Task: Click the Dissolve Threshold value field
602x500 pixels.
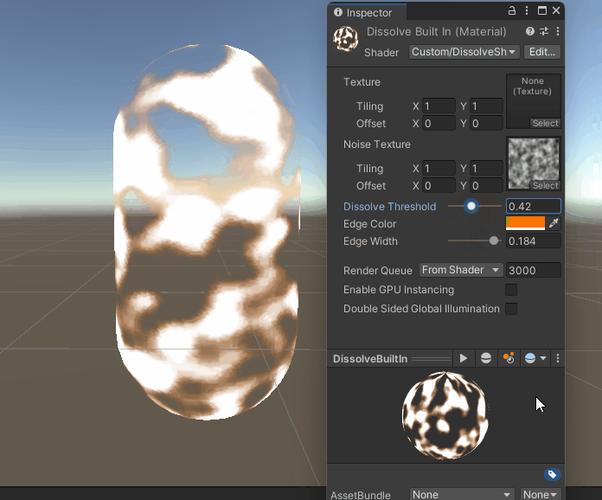Action: [533, 206]
